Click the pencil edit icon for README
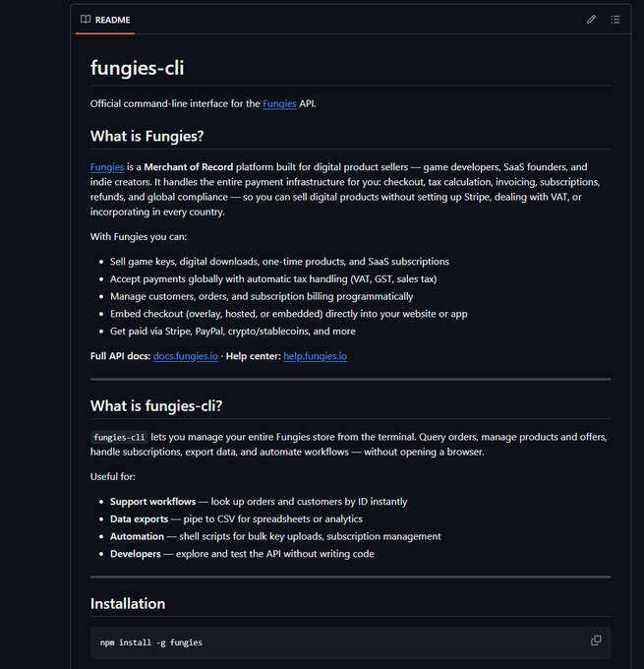 pyautogui.click(x=591, y=19)
